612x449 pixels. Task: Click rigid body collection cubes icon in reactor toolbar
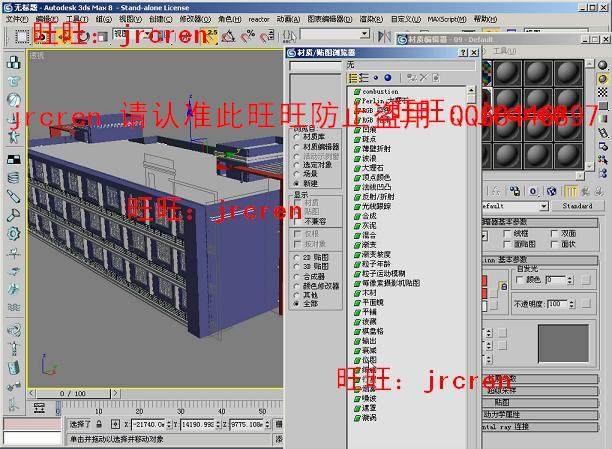click(14, 62)
